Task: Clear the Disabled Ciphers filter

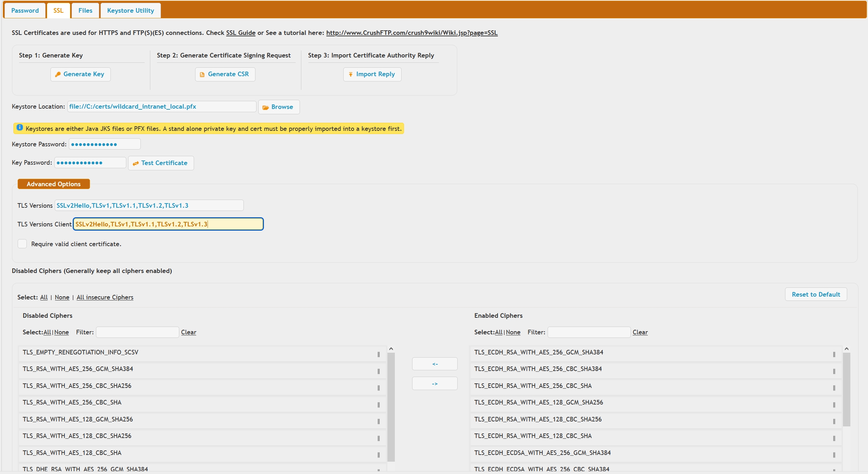Action: tap(189, 332)
